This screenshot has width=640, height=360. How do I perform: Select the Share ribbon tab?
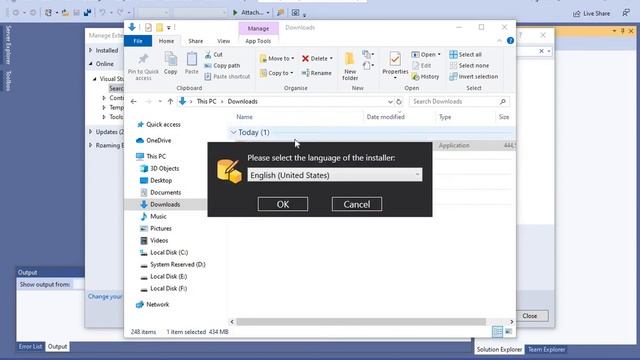point(196,41)
